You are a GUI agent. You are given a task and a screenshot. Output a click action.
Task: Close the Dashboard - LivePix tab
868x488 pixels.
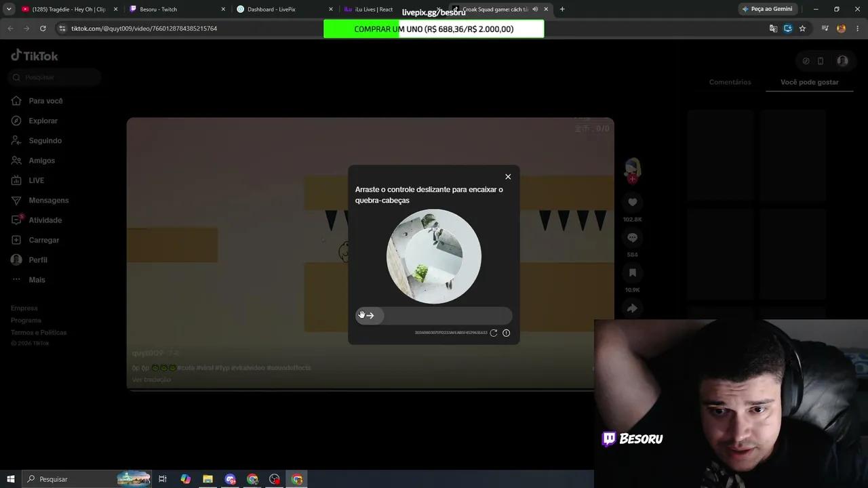(331, 9)
